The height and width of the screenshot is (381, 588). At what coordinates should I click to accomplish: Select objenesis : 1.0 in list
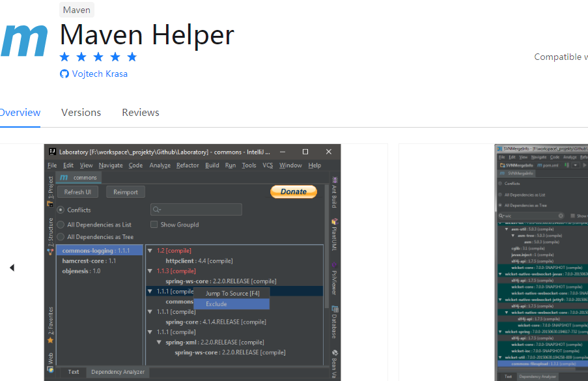coord(100,271)
